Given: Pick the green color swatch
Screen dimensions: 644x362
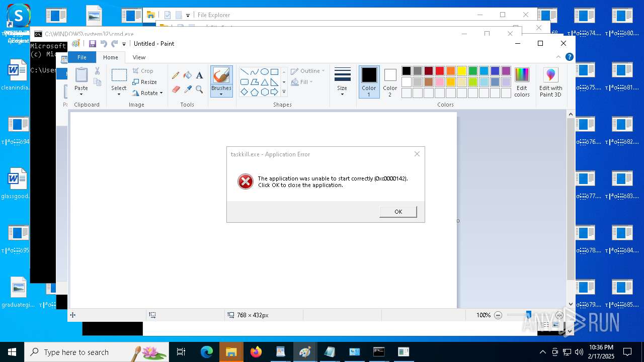Looking at the screenshot, I should pos(473,71).
